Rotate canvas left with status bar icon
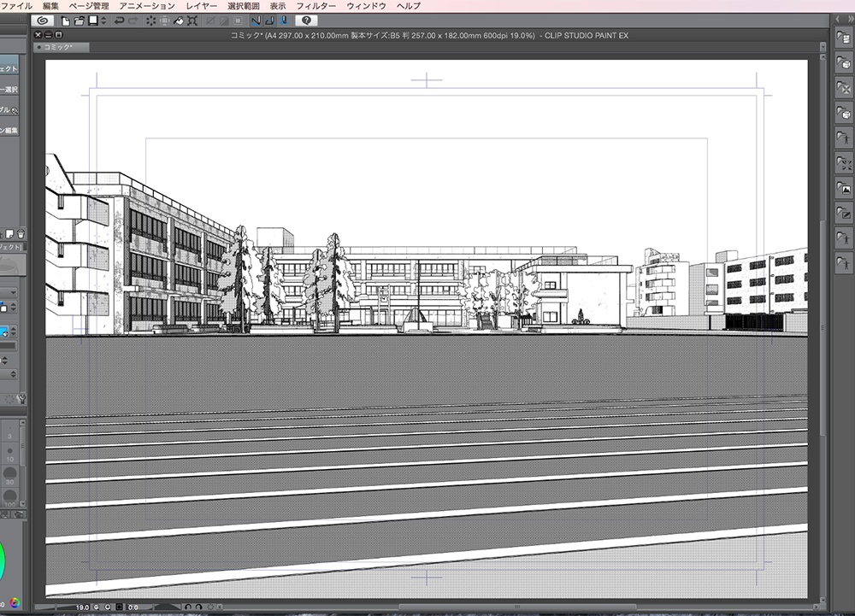The width and height of the screenshot is (855, 616). pos(188,607)
